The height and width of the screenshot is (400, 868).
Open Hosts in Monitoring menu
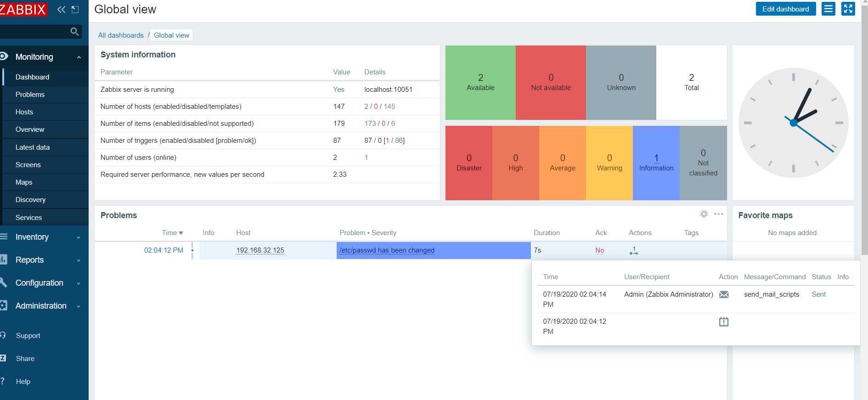[x=45, y=112]
